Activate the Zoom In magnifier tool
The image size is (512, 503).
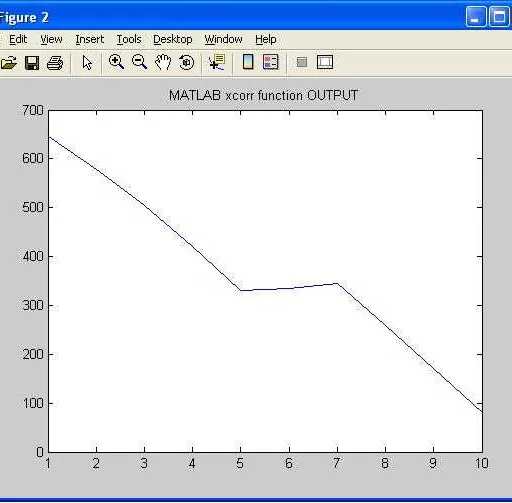[116, 62]
